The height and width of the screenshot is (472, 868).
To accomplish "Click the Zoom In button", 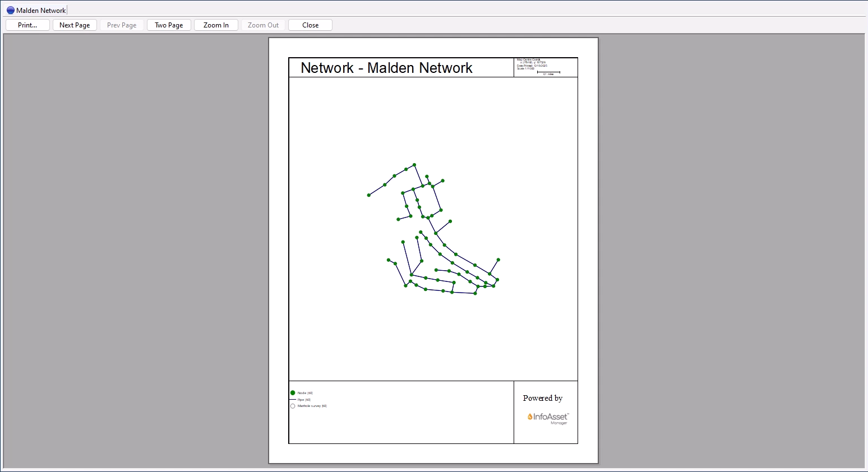I will [x=216, y=25].
